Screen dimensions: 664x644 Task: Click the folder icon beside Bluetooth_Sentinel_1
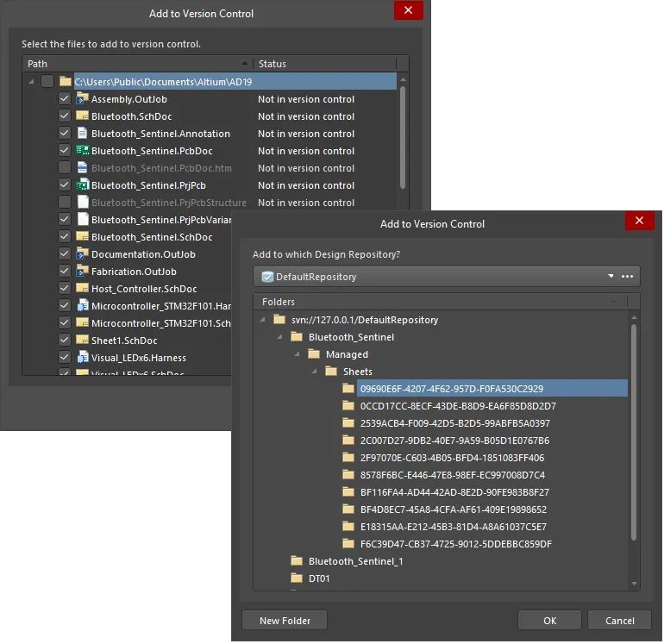pos(298,561)
